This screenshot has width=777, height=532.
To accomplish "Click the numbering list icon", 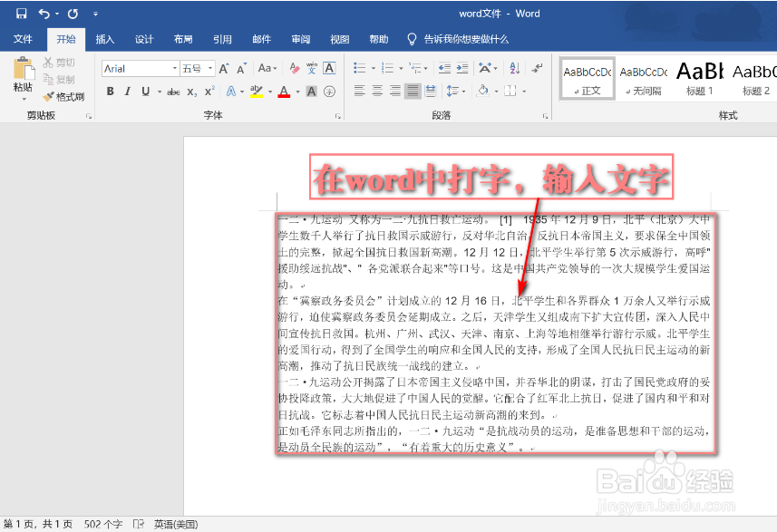I will (x=388, y=68).
